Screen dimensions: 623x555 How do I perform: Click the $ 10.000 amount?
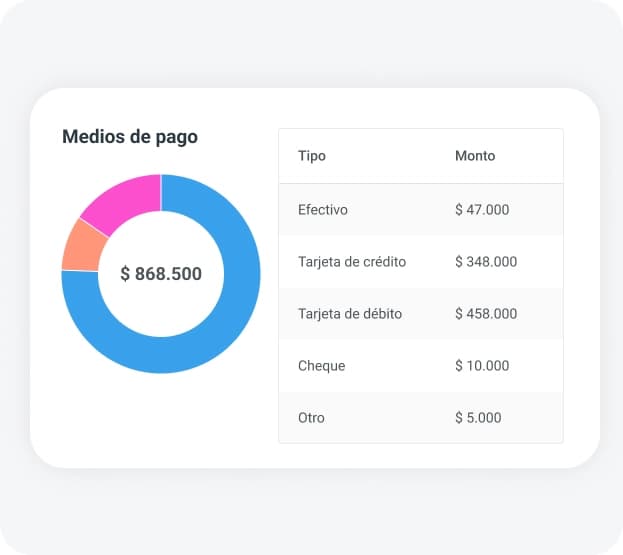pyautogui.click(x=482, y=366)
